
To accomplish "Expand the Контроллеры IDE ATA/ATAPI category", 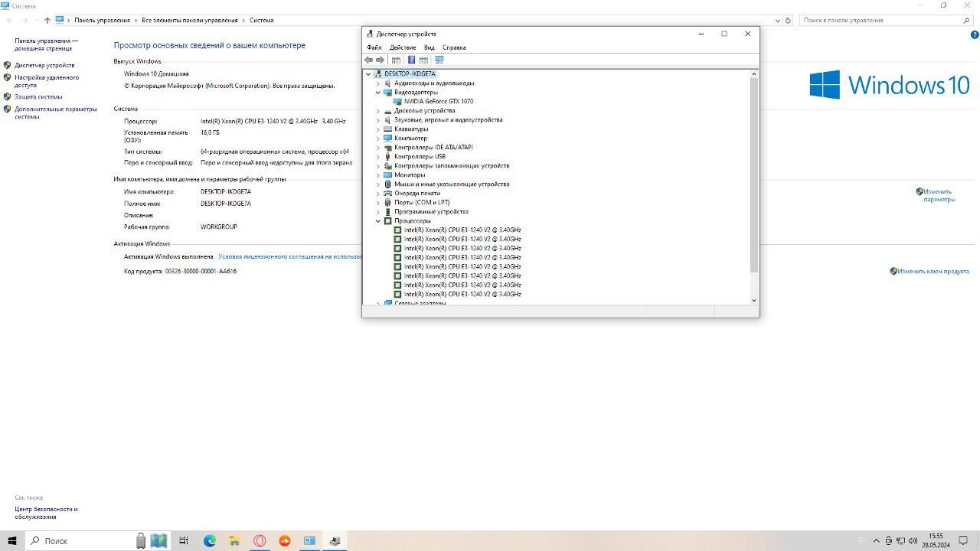I will coord(378,148).
